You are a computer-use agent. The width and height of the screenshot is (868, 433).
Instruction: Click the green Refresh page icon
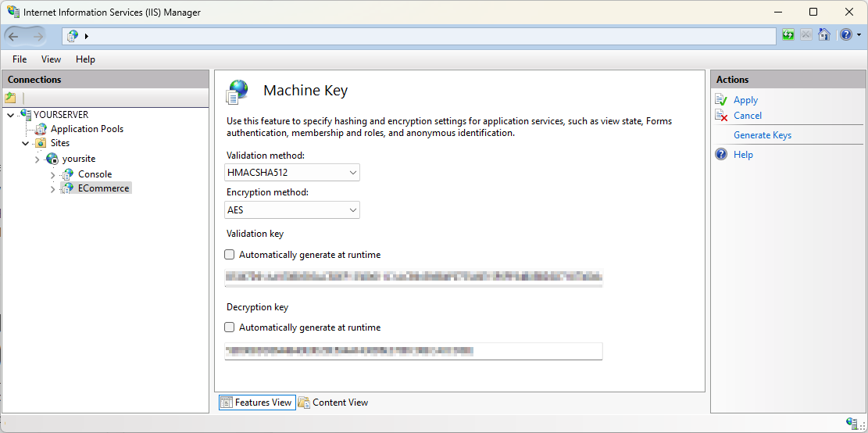[788, 35]
